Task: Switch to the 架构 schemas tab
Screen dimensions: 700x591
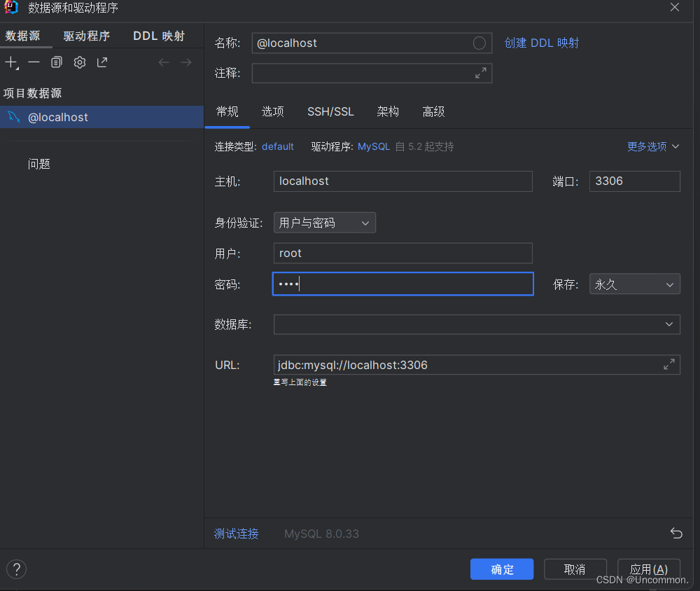Action: (x=388, y=111)
